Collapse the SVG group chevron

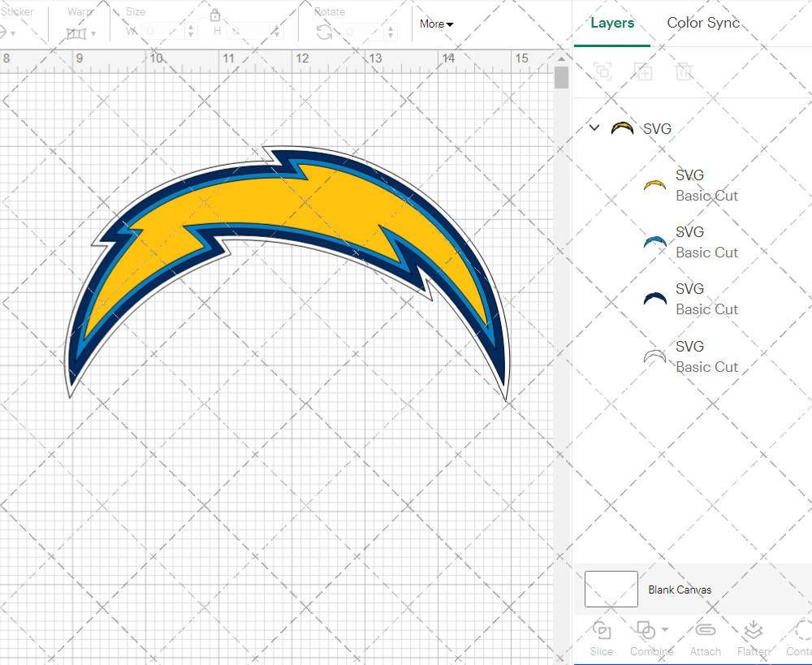tap(594, 127)
